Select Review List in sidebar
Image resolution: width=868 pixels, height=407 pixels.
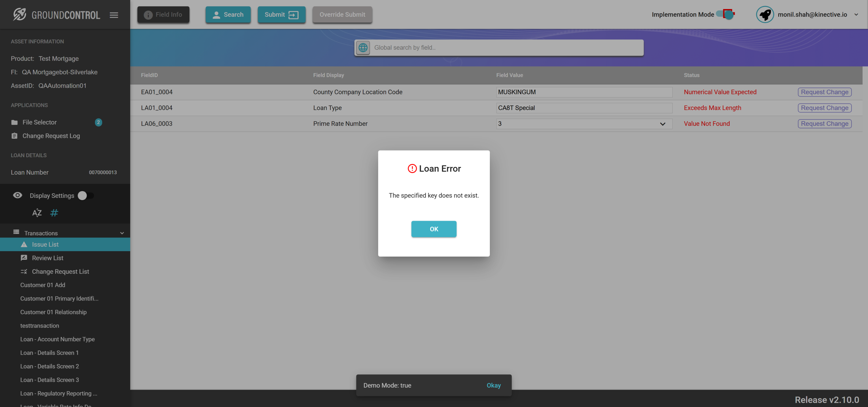[47, 258]
